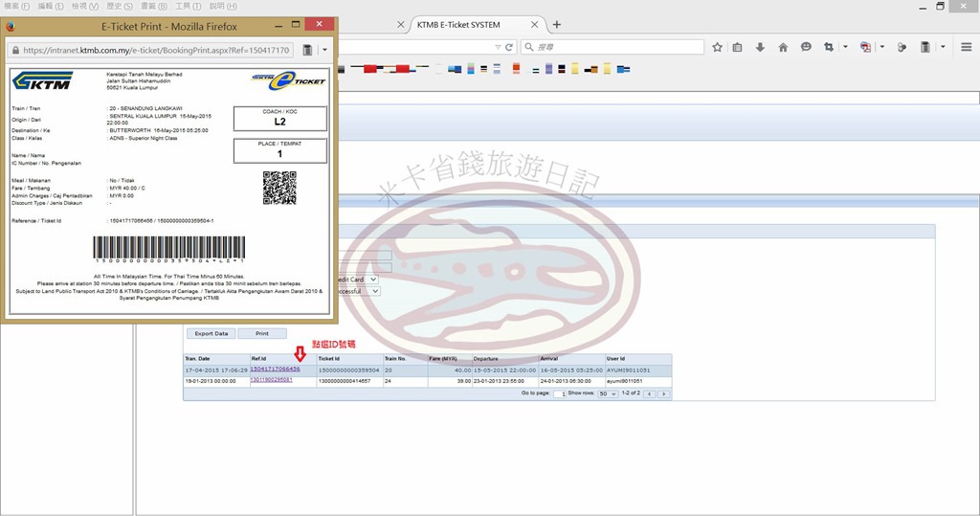
Task: Open the downloads arrow icon
Action: (760, 47)
